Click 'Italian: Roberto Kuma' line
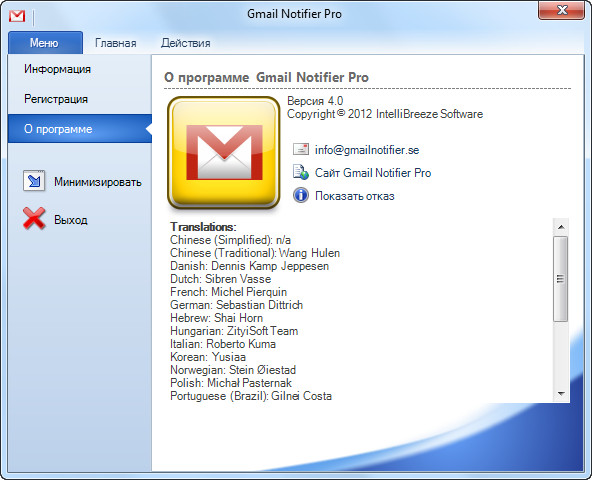Screen dimensions: 592x480 pyautogui.click(x=223, y=344)
